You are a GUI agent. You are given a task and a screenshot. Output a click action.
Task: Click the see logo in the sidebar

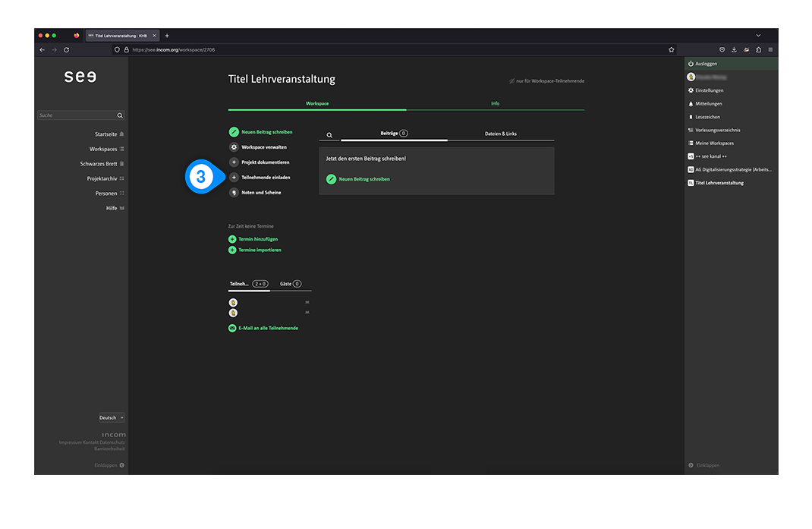click(80, 77)
